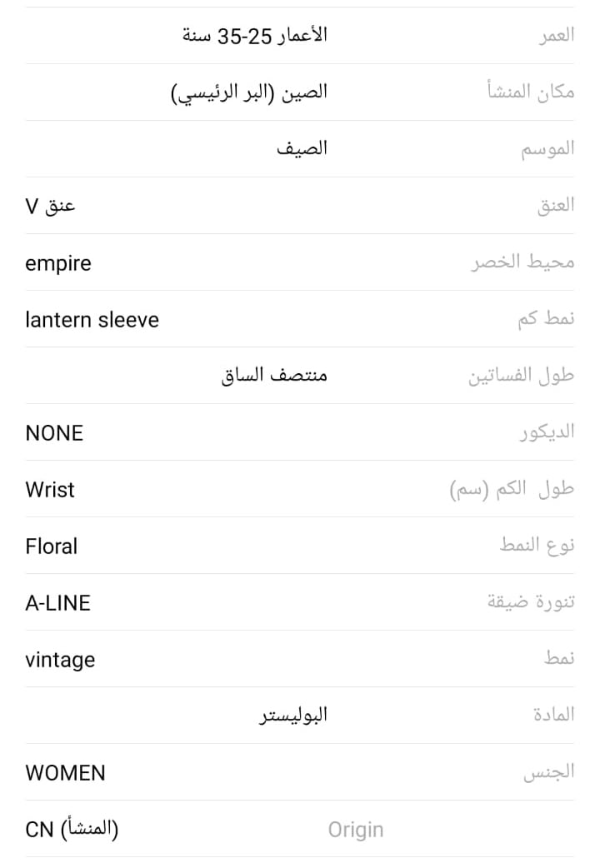Click the empire waistline value
This screenshot has height=868, width=600.
coord(58,263)
